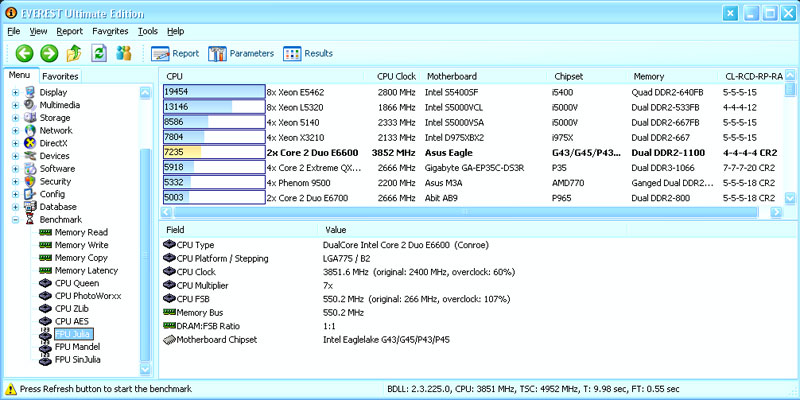Expand the Storage tree node

coord(15,118)
